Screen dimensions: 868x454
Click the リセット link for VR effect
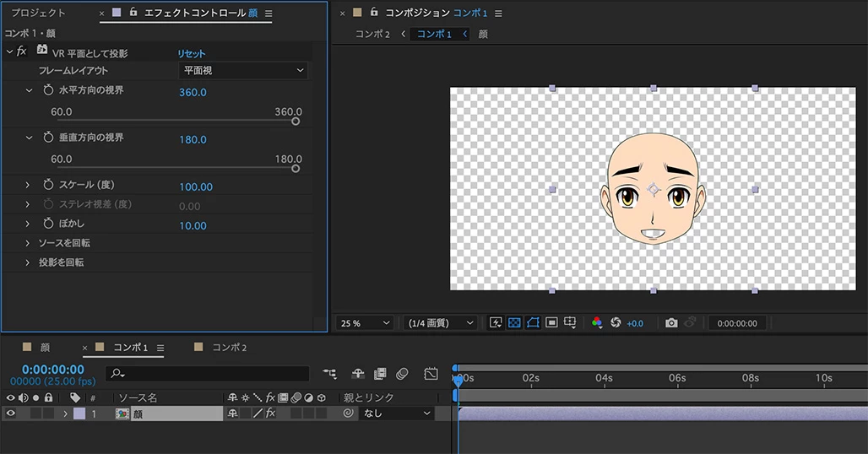[x=191, y=54]
